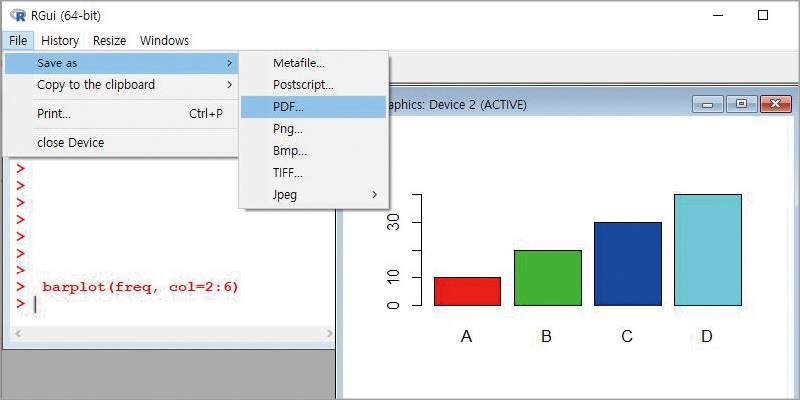The width and height of the screenshot is (800, 400).
Task: Minimize the graphics Device 2 window
Action: coord(707,104)
